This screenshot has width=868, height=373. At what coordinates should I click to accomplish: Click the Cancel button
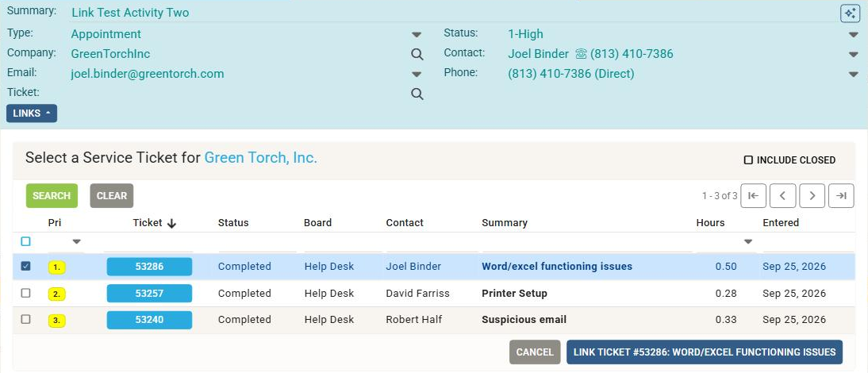(x=535, y=352)
